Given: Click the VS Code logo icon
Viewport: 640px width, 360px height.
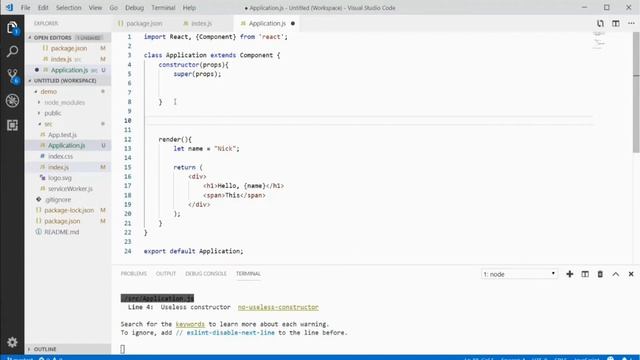Looking at the screenshot, I should [x=9, y=7].
